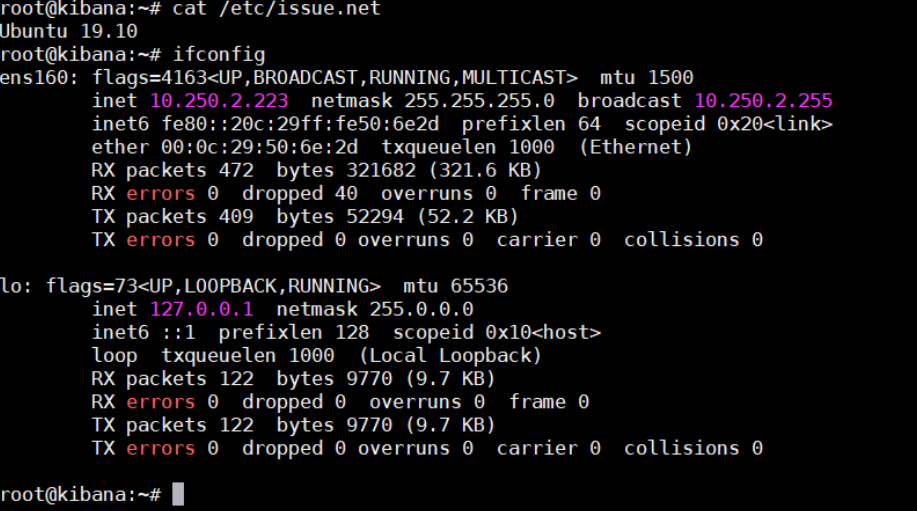
Task: Click the MAC address 00:0c:29:50:6e:2d
Action: click(260, 147)
